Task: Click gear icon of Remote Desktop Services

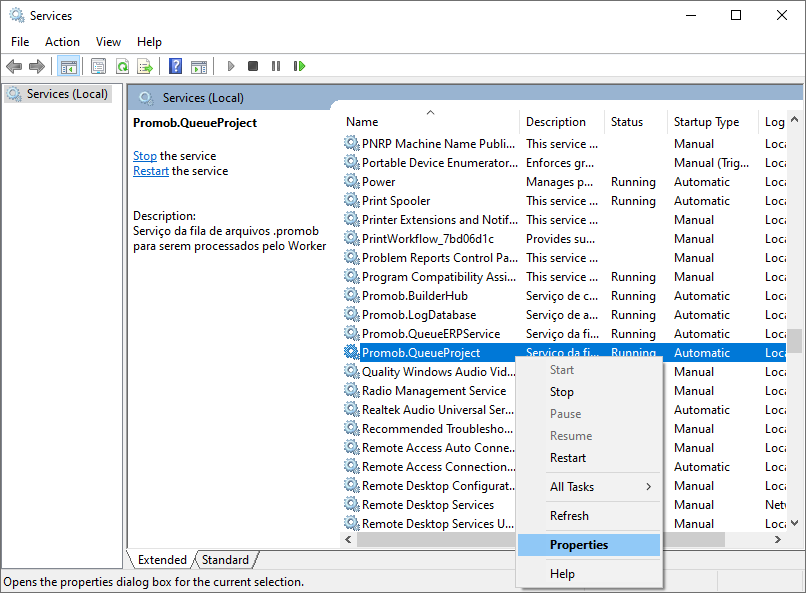Action: (352, 505)
